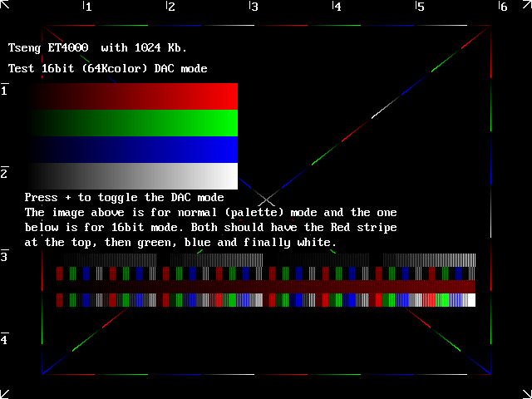Click the arrow marking the upper-left screen corner
The height and width of the screenshot is (399, 532).
pos(5,5)
